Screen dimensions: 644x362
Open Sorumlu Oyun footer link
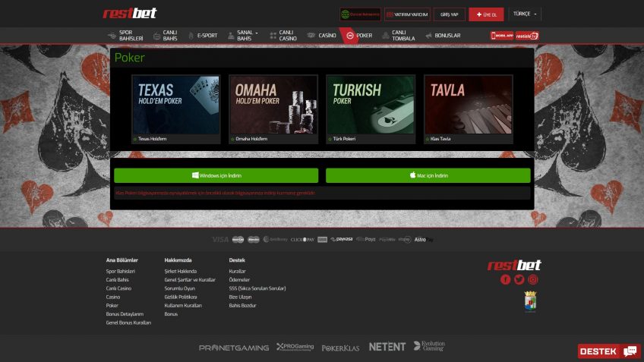179,288
